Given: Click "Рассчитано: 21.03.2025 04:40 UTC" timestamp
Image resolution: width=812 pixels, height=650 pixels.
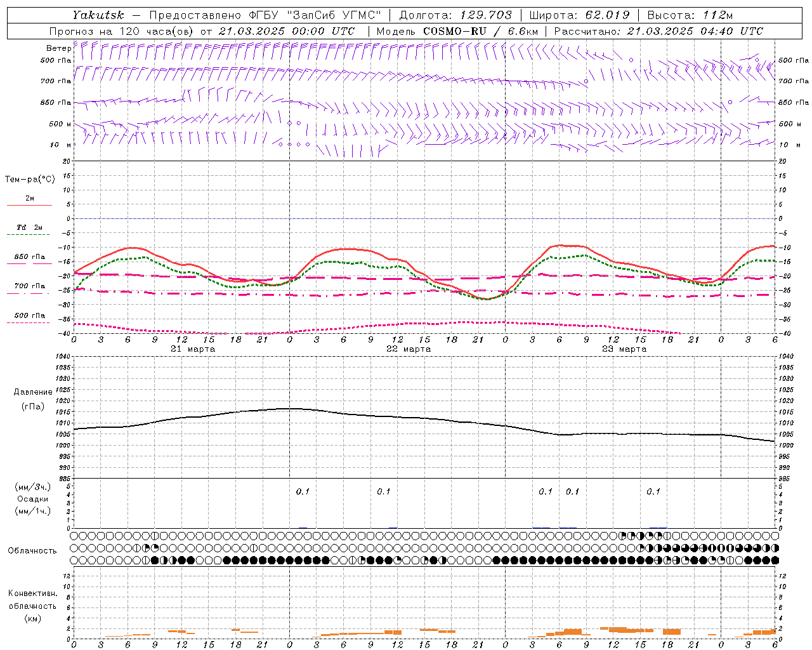Looking at the screenshot, I should [x=658, y=31].
